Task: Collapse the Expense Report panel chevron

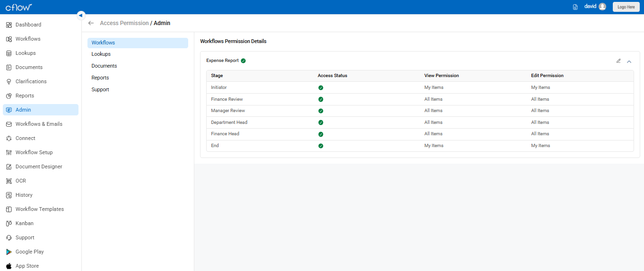Action: pyautogui.click(x=629, y=61)
